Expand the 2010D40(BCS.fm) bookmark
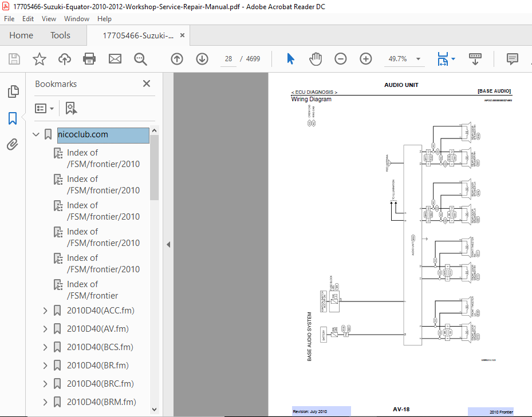The image size is (532, 417). click(45, 347)
